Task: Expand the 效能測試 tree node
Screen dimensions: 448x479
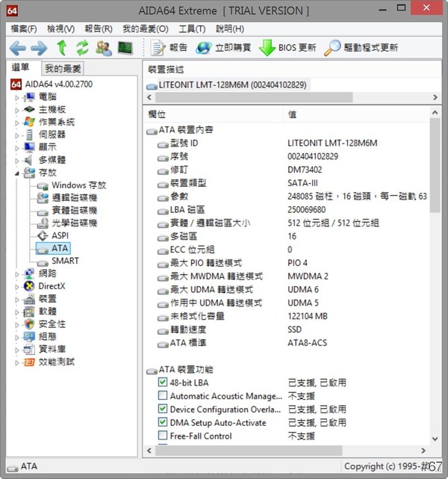Action: tap(16, 362)
